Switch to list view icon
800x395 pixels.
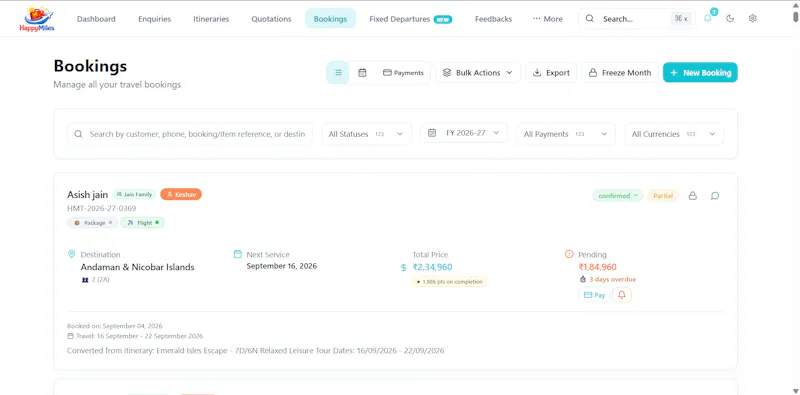pos(338,72)
